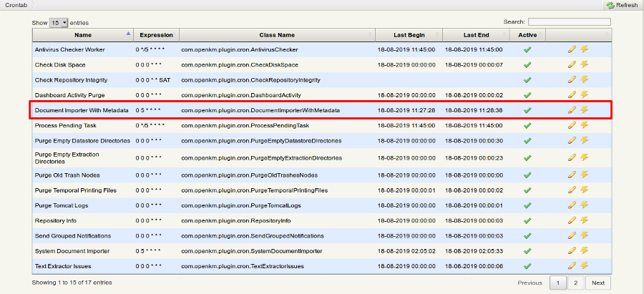Click into the Search input field
The width and height of the screenshot is (644, 294).
pyautogui.click(x=570, y=22)
